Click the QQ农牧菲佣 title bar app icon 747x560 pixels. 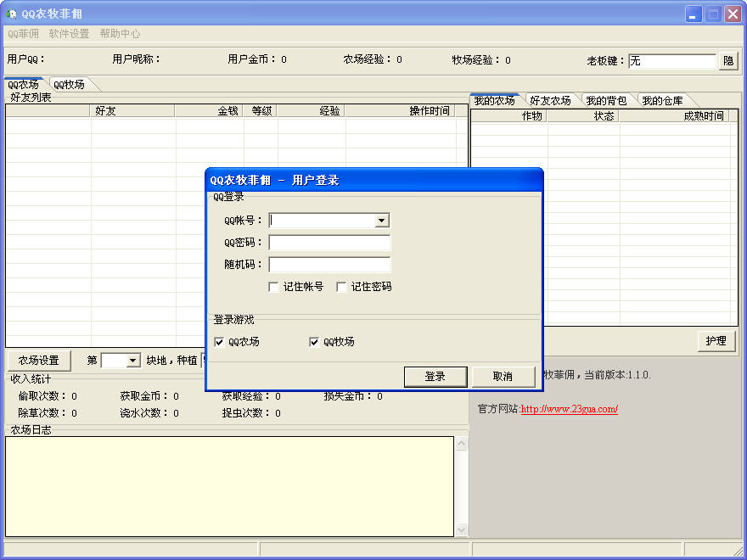(x=11, y=14)
